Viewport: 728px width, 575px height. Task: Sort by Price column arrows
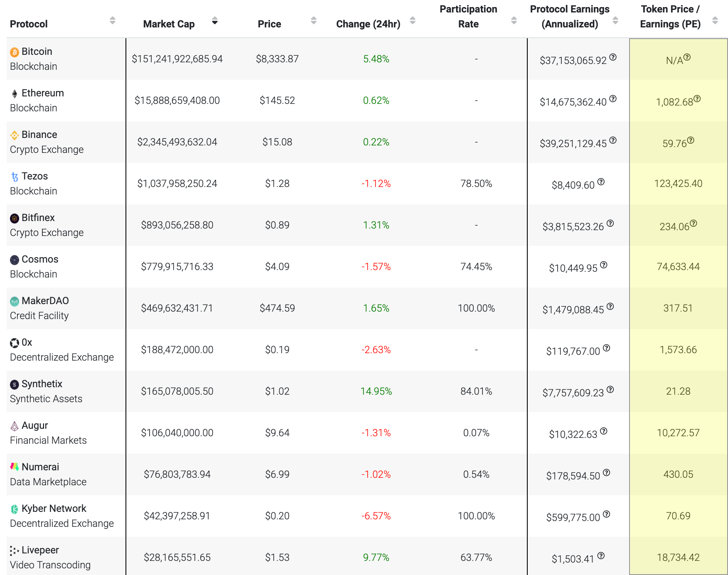point(314,21)
